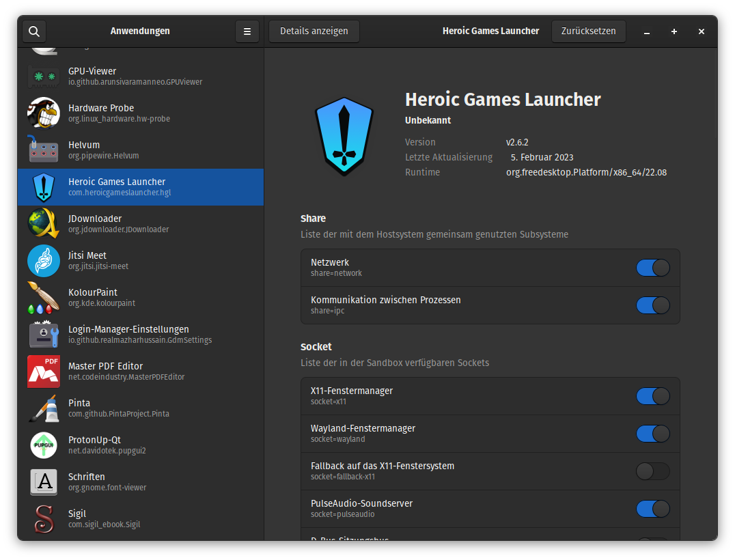Maximize the window with plus button
The image size is (735, 560).
674,31
